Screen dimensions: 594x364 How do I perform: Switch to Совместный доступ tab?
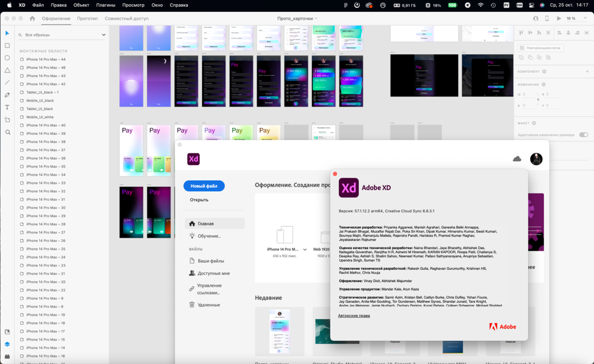[127, 18]
